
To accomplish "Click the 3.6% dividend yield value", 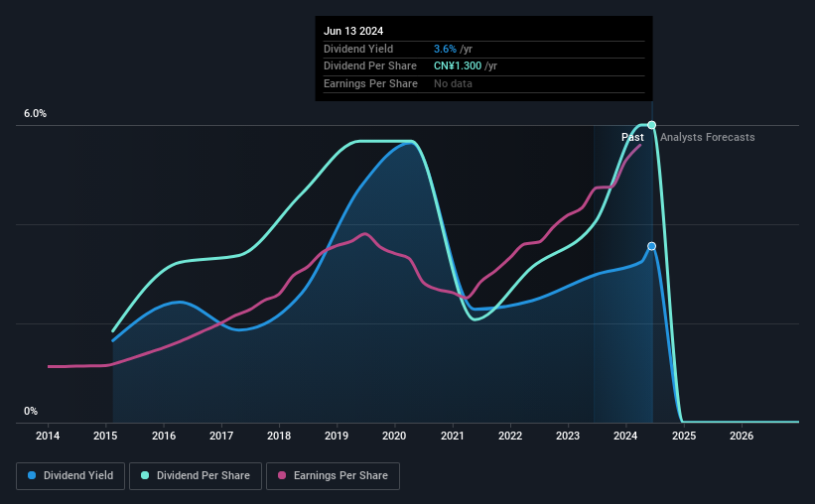I will coord(445,49).
